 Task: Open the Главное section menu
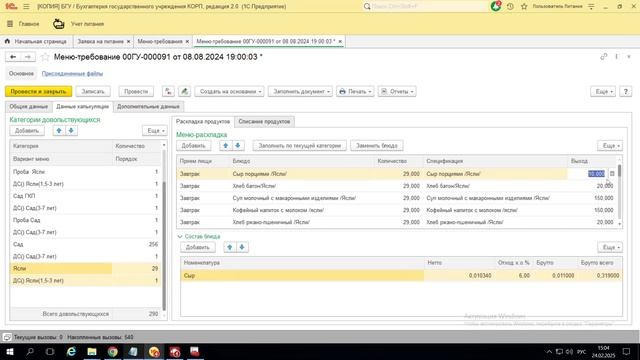tap(23, 24)
